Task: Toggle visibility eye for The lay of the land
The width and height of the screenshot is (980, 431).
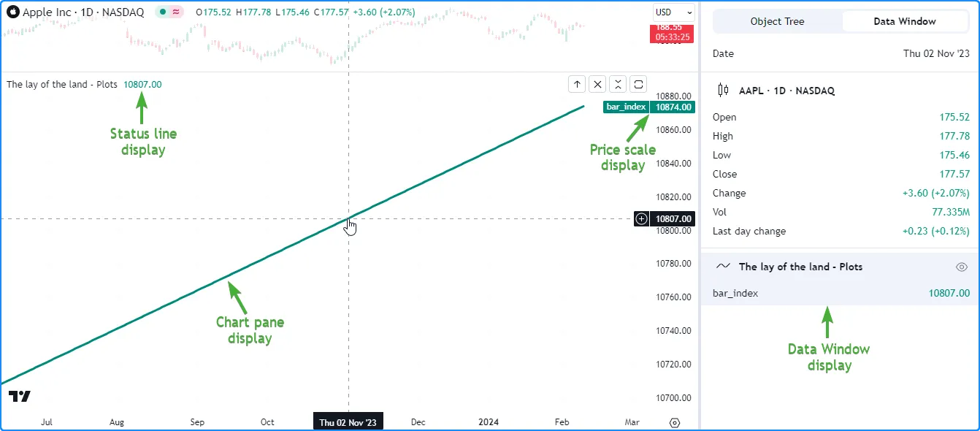Action: point(962,267)
